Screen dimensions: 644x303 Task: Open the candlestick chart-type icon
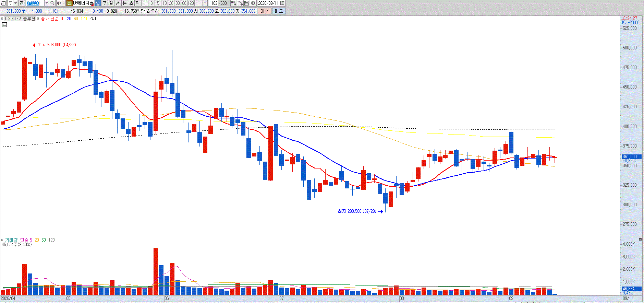point(233,3)
